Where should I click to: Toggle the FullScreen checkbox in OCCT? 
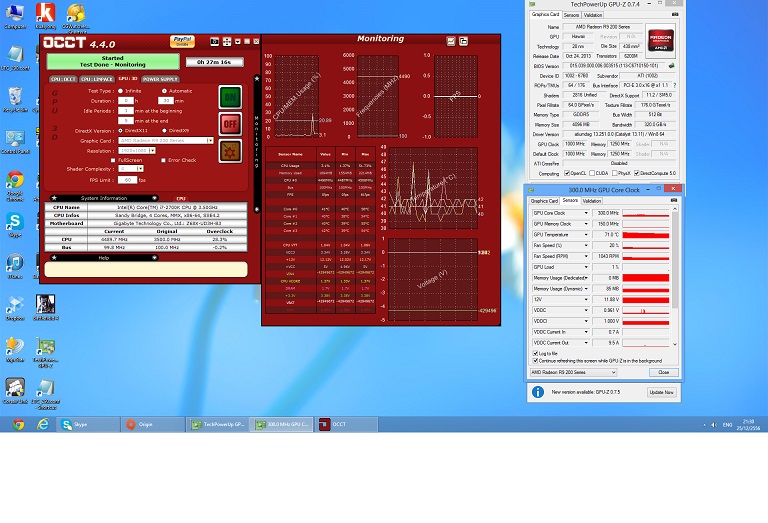[x=113, y=160]
